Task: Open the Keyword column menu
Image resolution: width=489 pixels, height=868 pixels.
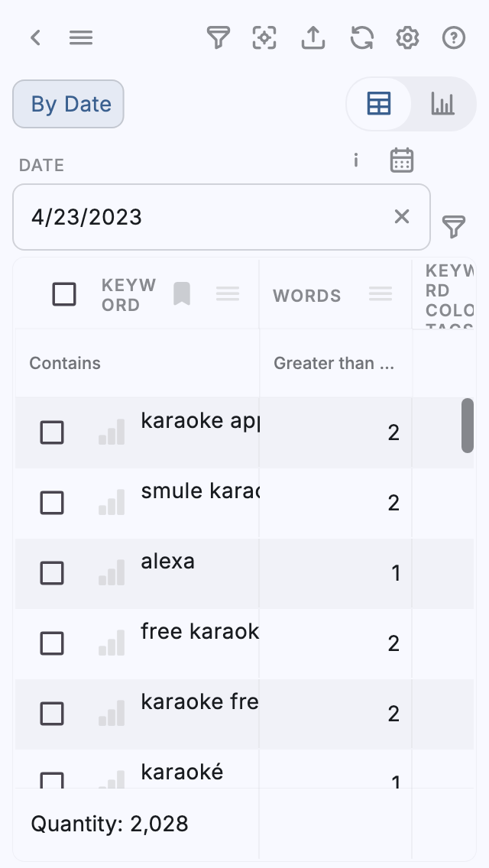Action: [x=228, y=294]
